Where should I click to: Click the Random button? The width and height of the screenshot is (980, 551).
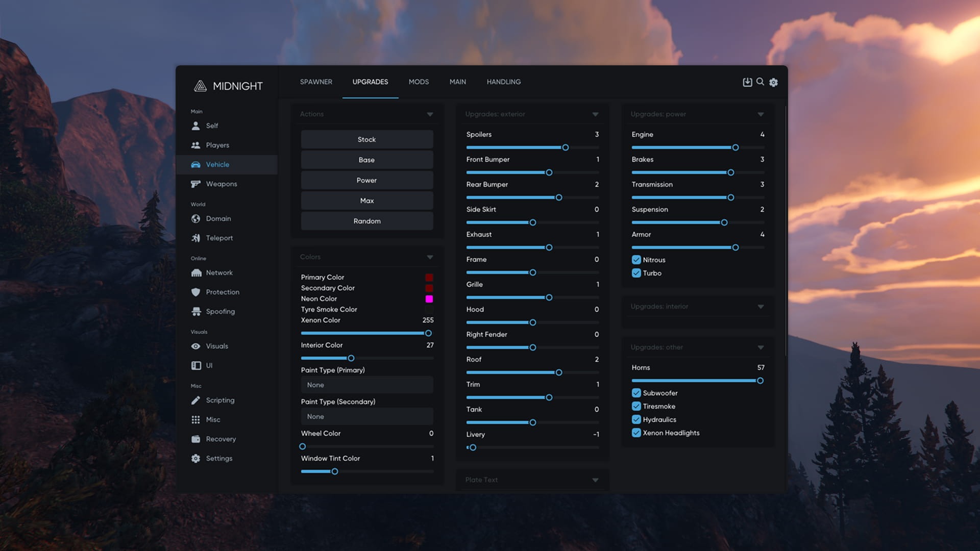coord(367,221)
